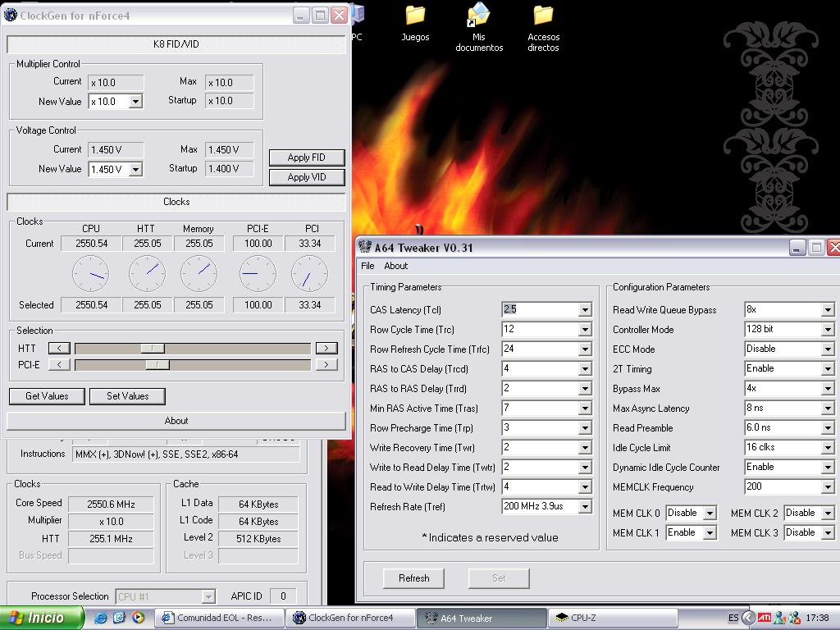Click the Core Speed 2550.6 MHz field
This screenshot has width=840, height=630.
(111, 504)
